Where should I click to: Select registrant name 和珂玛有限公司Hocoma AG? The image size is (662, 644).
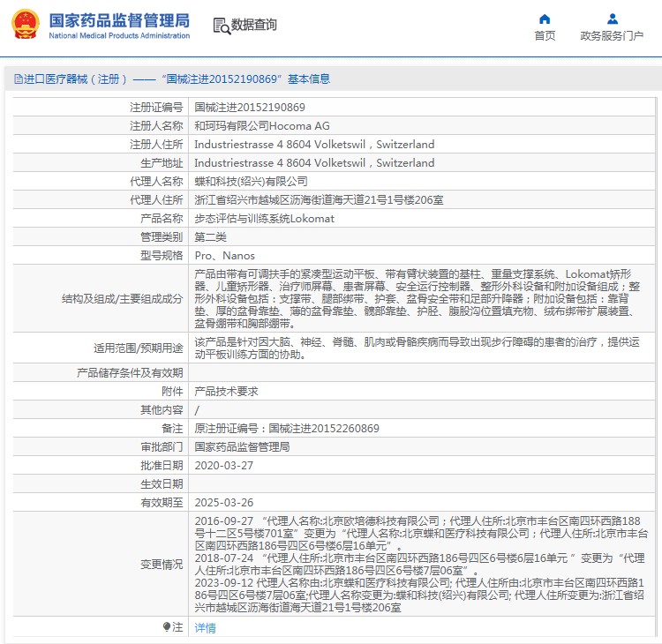[262, 126]
